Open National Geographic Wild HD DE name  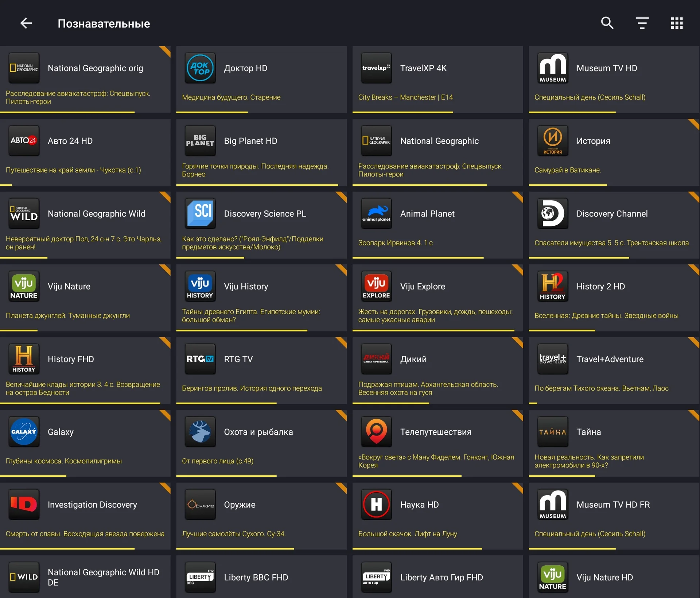(x=104, y=577)
